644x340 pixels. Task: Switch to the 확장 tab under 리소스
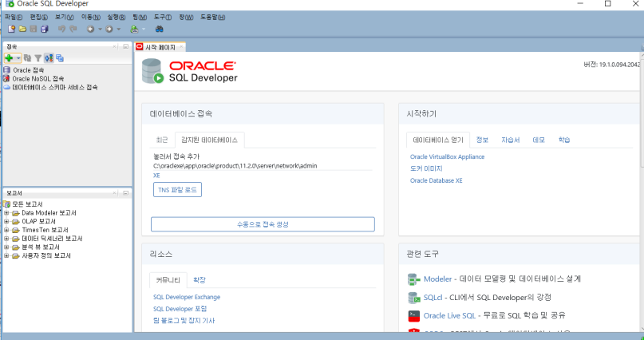pos(200,280)
